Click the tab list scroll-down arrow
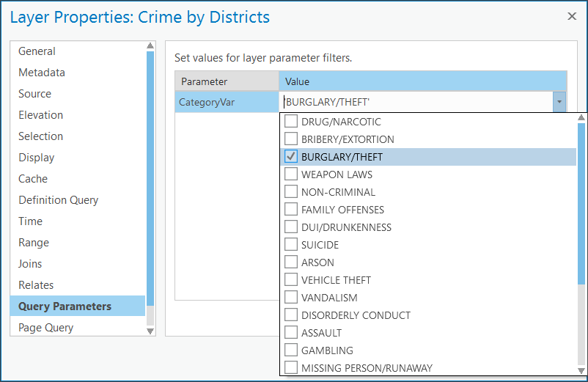 150,331
